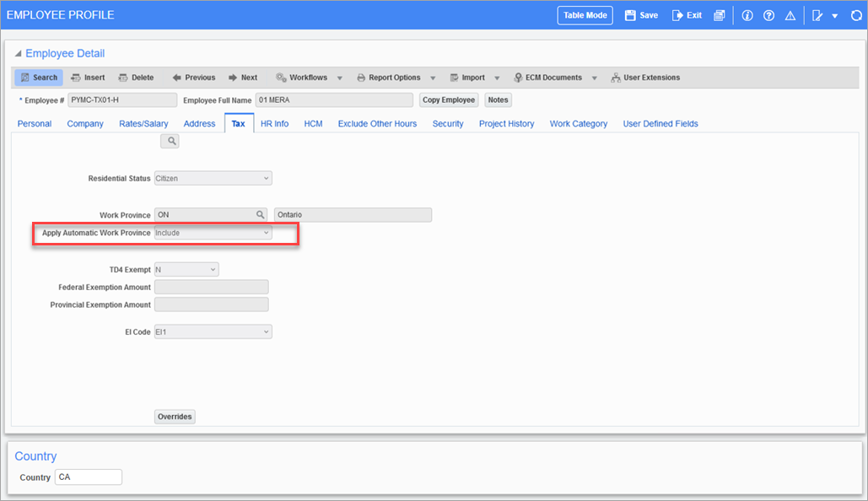
Task: Expand the Apply Automatic Work Province dropdown
Action: (x=213, y=233)
